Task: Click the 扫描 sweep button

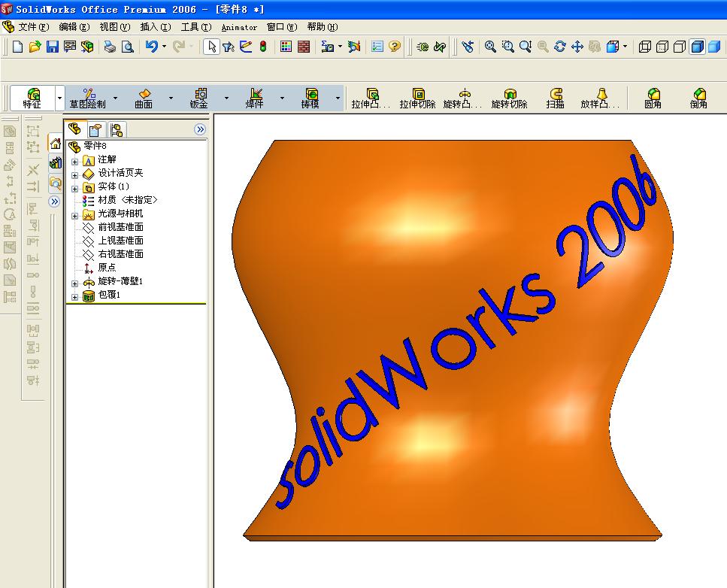Action: click(556, 98)
